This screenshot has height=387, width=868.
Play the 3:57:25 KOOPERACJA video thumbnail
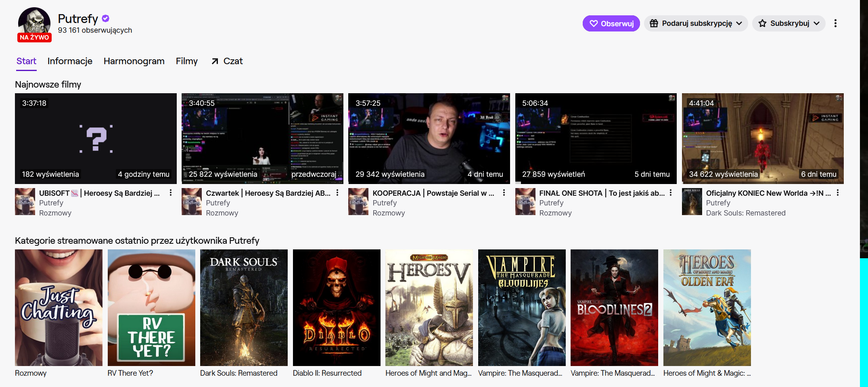[x=429, y=138]
